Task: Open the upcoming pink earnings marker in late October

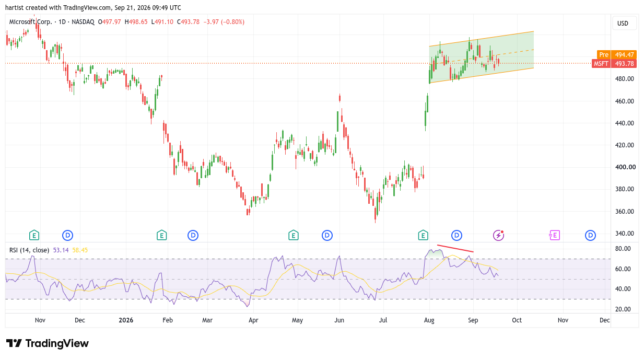Action: pos(554,235)
